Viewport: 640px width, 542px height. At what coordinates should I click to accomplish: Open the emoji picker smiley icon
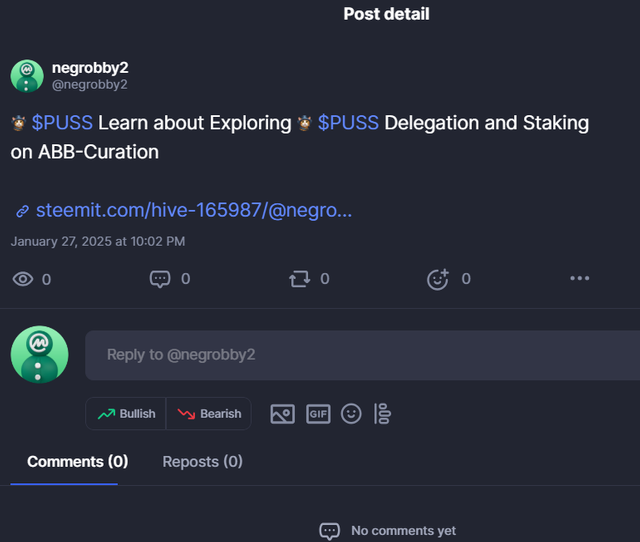(351, 413)
